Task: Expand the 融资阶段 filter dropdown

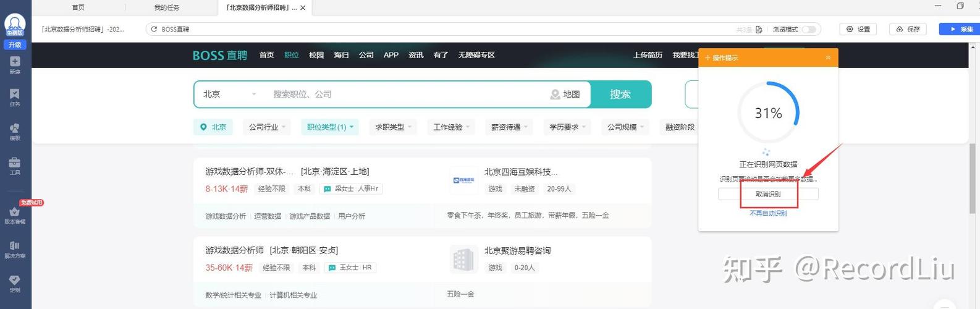Action: tap(679, 127)
